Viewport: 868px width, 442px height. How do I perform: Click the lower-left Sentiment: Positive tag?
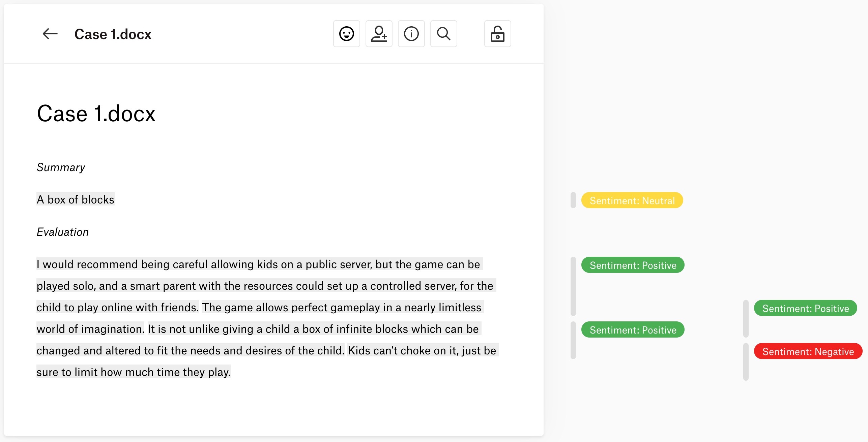pyautogui.click(x=633, y=330)
